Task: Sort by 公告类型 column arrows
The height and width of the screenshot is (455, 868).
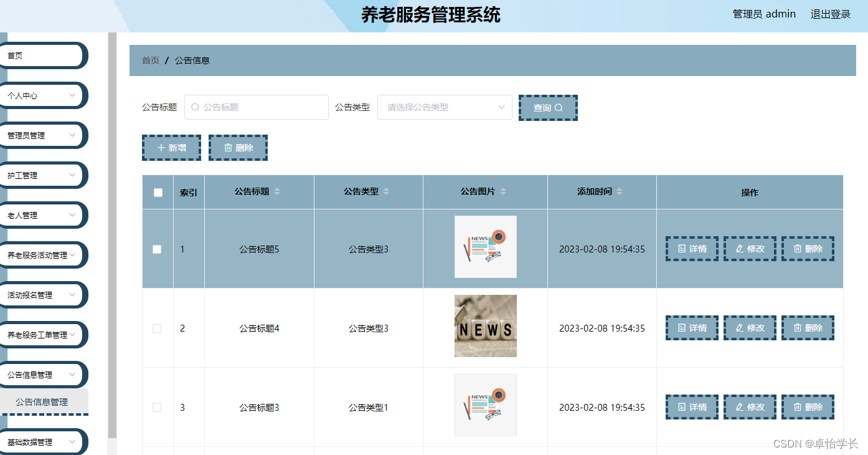Action: click(386, 192)
